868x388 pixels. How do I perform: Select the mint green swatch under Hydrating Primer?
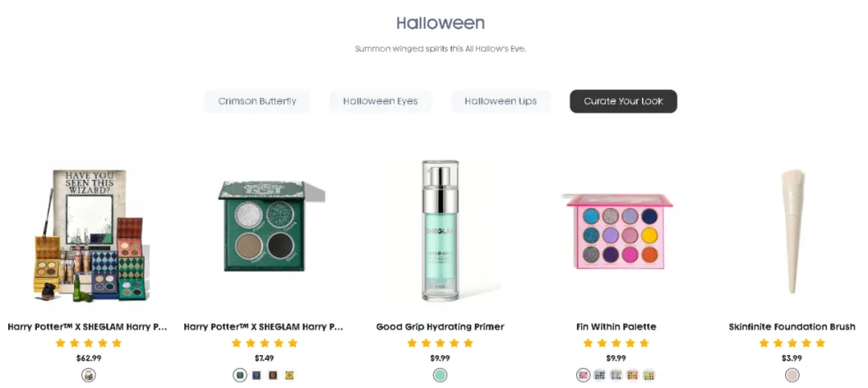[x=440, y=375]
